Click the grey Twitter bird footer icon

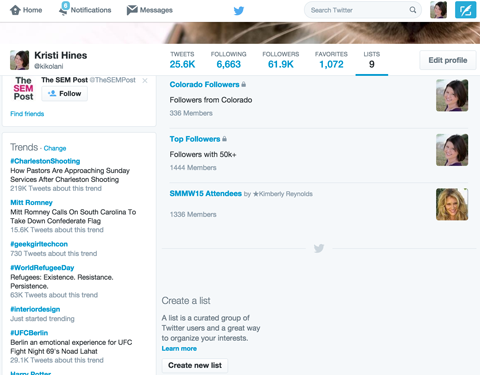pyautogui.click(x=319, y=248)
